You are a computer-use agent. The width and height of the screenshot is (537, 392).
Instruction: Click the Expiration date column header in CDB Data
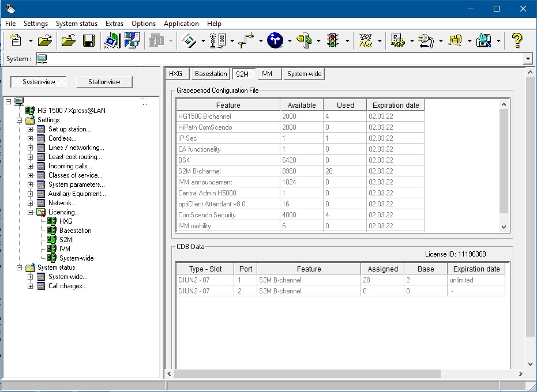click(476, 269)
